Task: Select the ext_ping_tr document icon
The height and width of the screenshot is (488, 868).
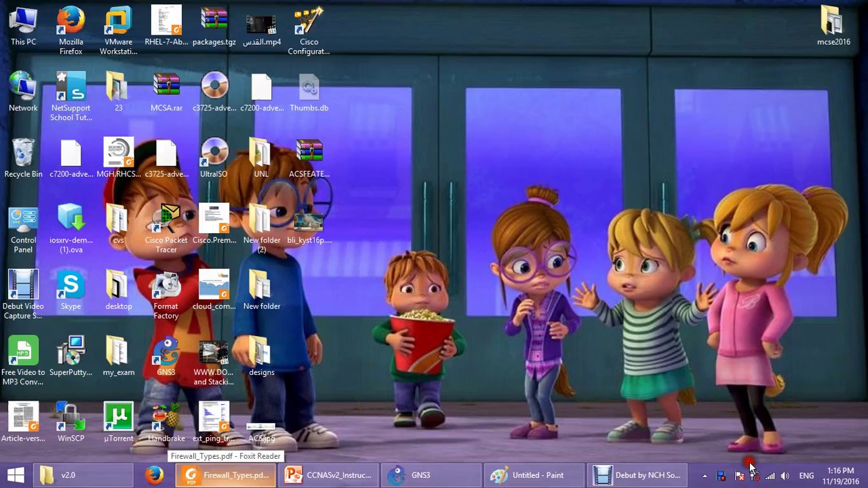Action: [214, 423]
